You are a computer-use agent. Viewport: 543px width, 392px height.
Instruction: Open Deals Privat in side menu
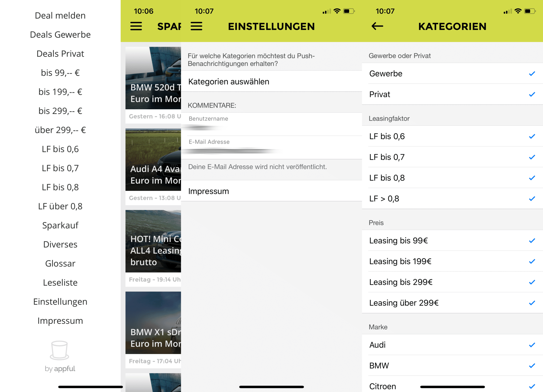click(x=60, y=54)
